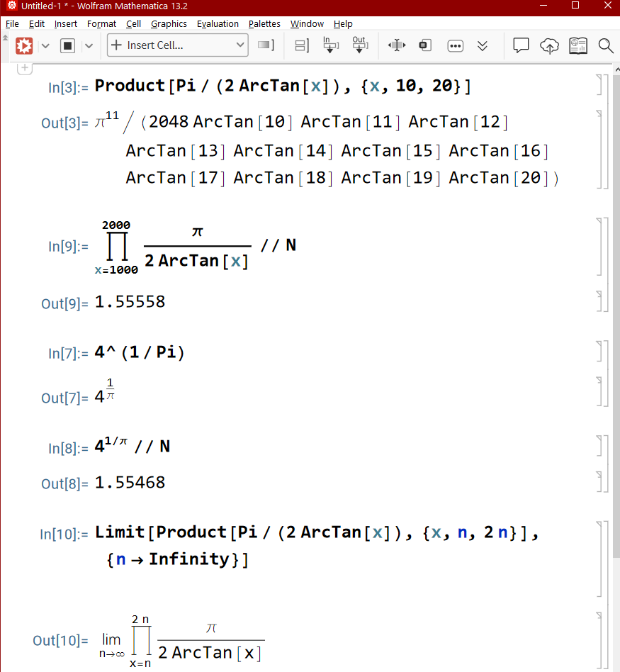This screenshot has width=620, height=672.
Task: Open the Edit menu
Action: [x=37, y=24]
